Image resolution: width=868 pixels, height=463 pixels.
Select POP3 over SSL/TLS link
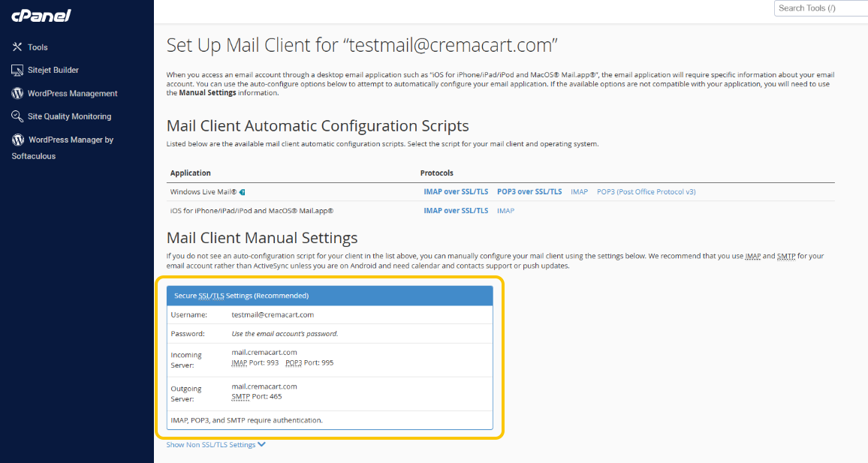[529, 192]
